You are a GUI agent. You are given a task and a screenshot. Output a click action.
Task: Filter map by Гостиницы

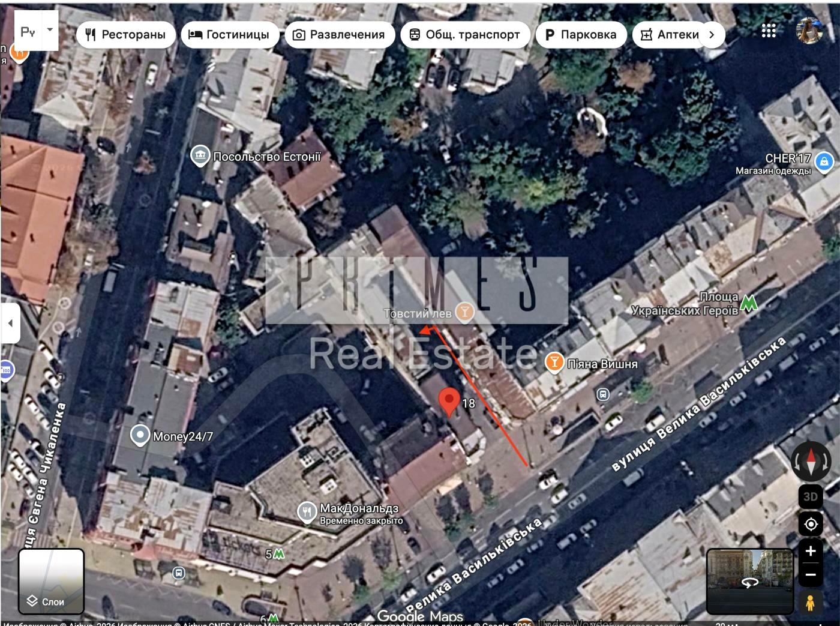click(x=230, y=35)
